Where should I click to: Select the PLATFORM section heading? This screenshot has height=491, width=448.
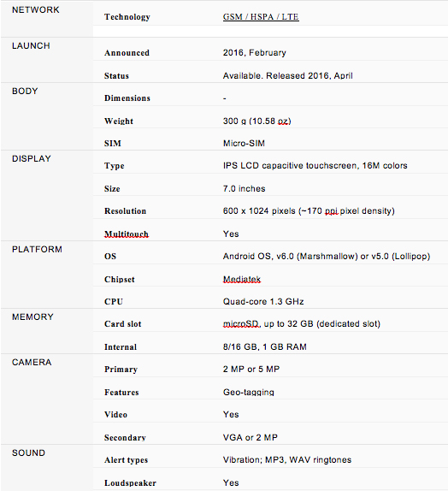[x=37, y=249]
